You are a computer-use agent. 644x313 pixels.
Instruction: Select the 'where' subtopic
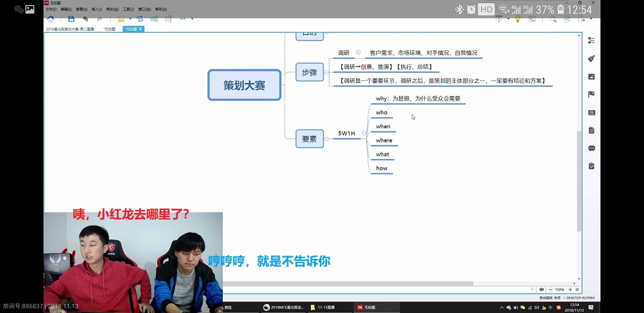tap(384, 140)
